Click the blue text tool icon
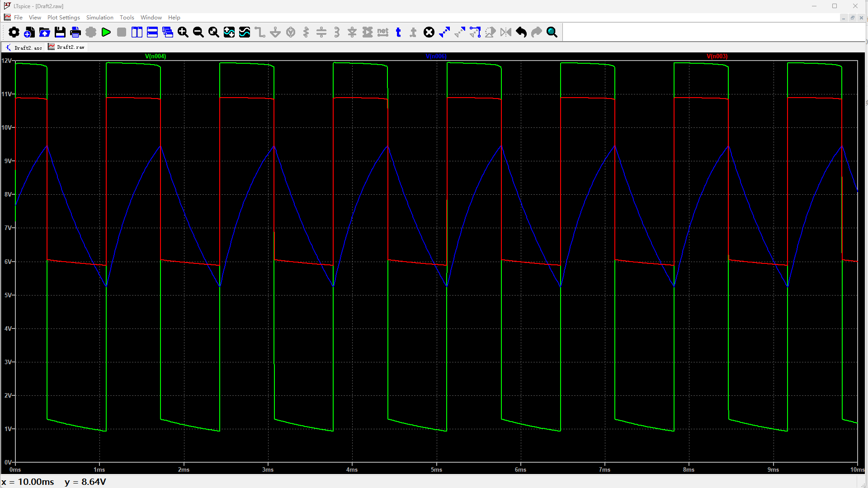This screenshot has height=488, width=868. click(398, 32)
